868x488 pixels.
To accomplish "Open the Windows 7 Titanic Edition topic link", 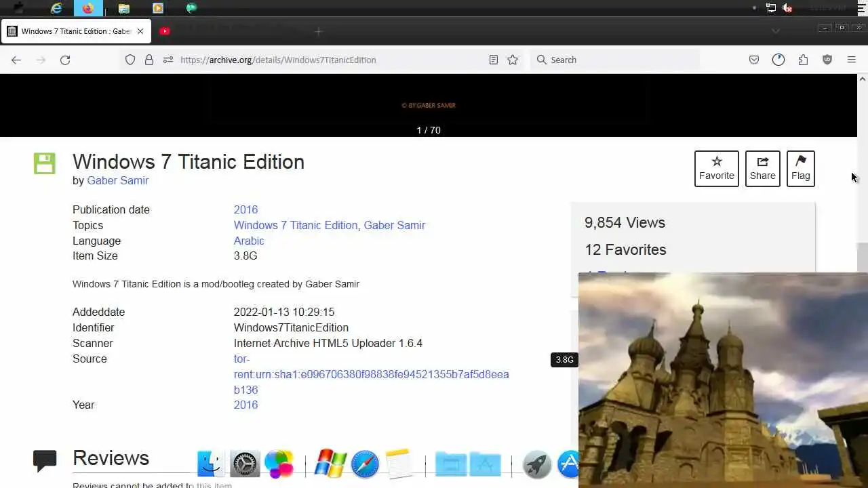I will 296,225.
